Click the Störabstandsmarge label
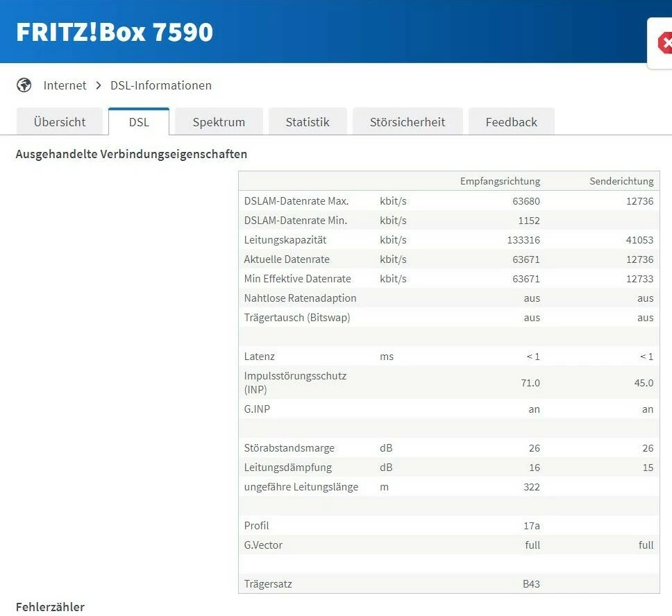Screen dimensions: 672x616 (289, 448)
